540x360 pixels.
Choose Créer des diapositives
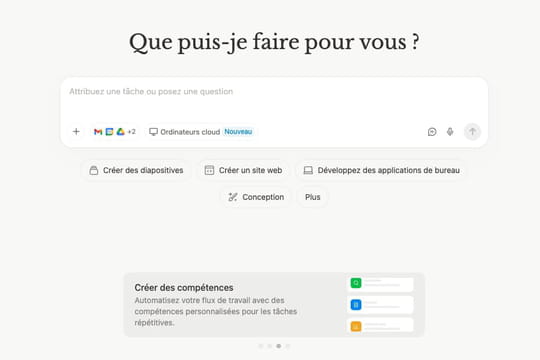pyautogui.click(x=136, y=170)
